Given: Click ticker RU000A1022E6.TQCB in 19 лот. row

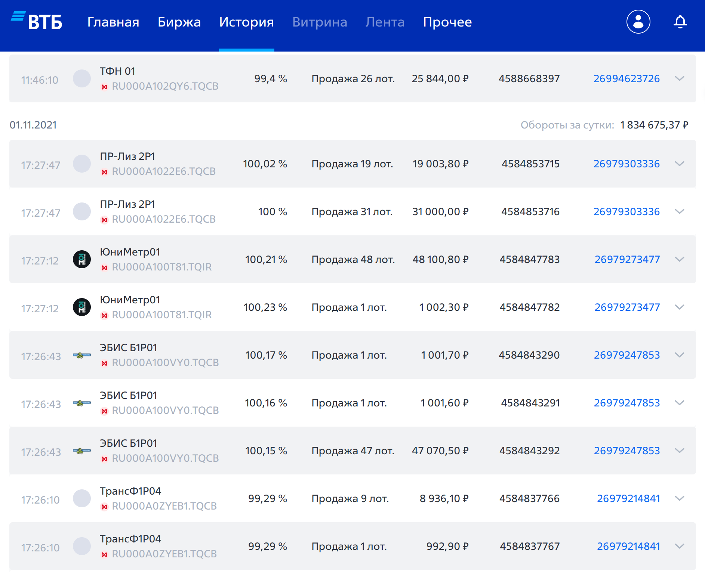Looking at the screenshot, I should pos(164,171).
